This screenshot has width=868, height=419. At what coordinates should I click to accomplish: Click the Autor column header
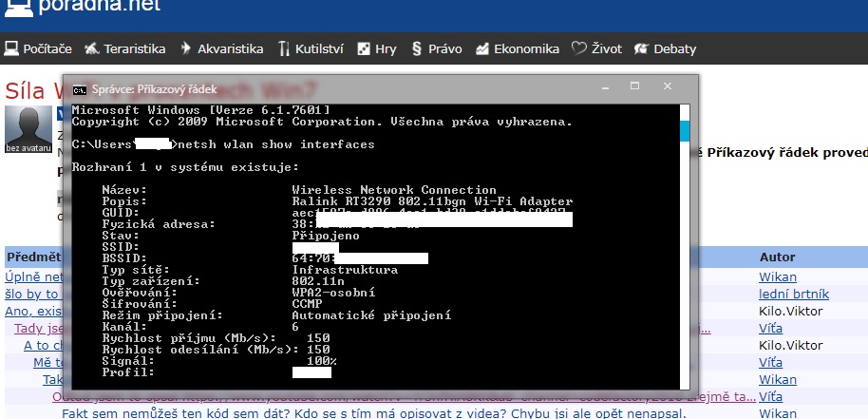coord(777,257)
